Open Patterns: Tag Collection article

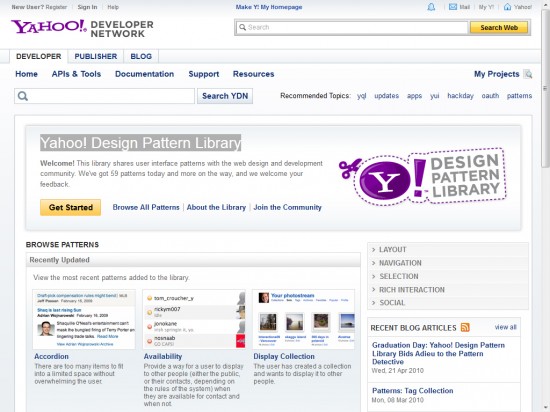tap(412, 391)
